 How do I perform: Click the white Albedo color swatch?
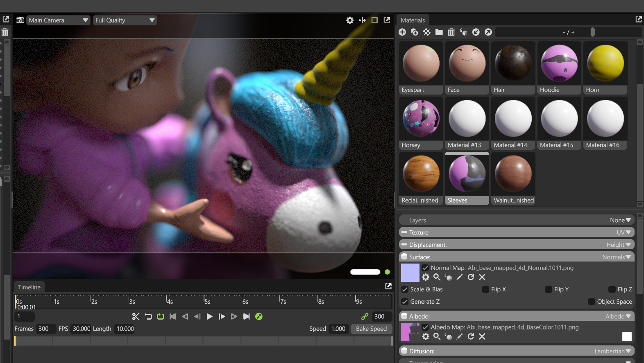627,336
